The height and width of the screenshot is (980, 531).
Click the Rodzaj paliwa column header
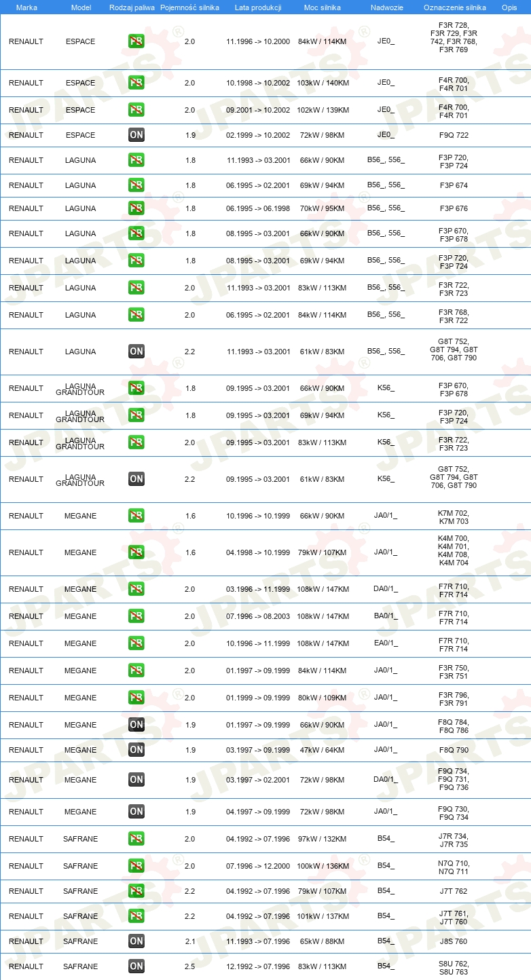pos(132,7)
